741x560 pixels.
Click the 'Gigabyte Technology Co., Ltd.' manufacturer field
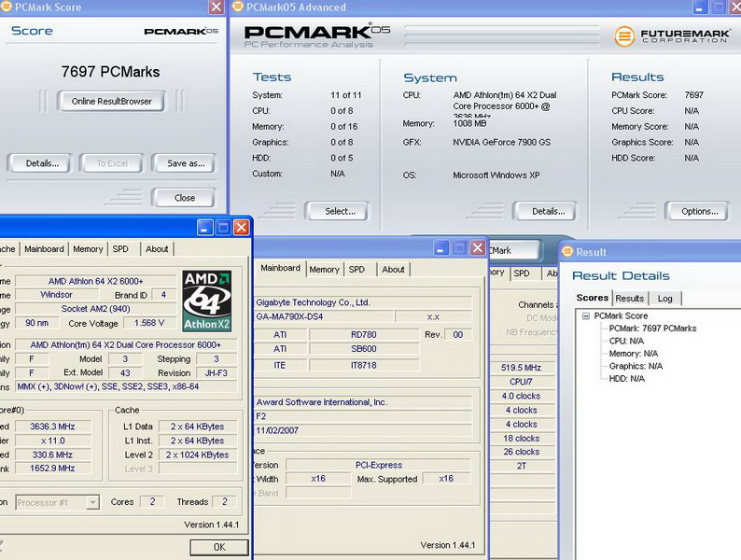point(363,302)
